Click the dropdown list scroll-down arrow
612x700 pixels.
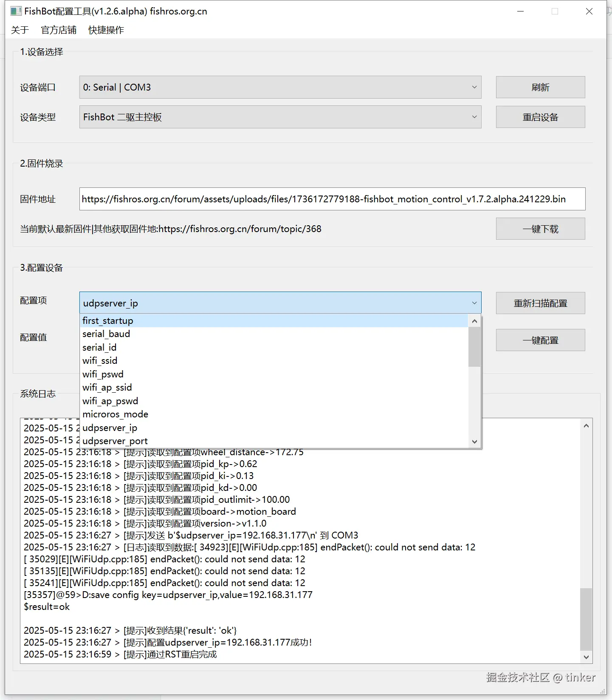tap(474, 442)
